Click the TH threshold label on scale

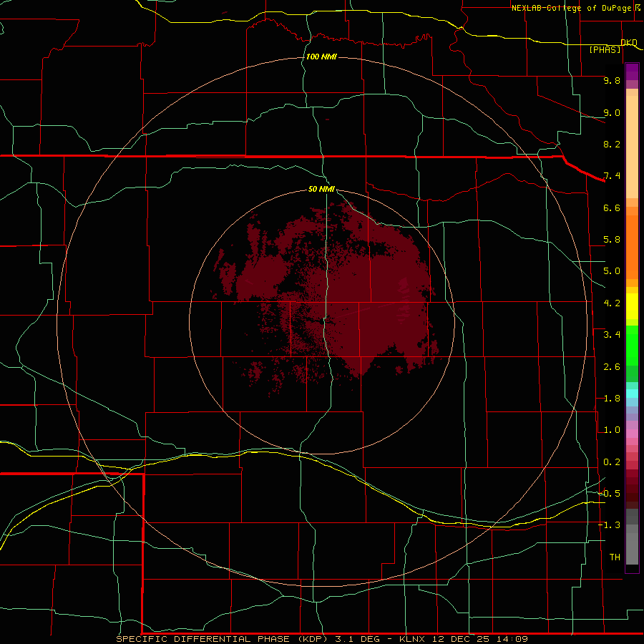pyautogui.click(x=615, y=557)
